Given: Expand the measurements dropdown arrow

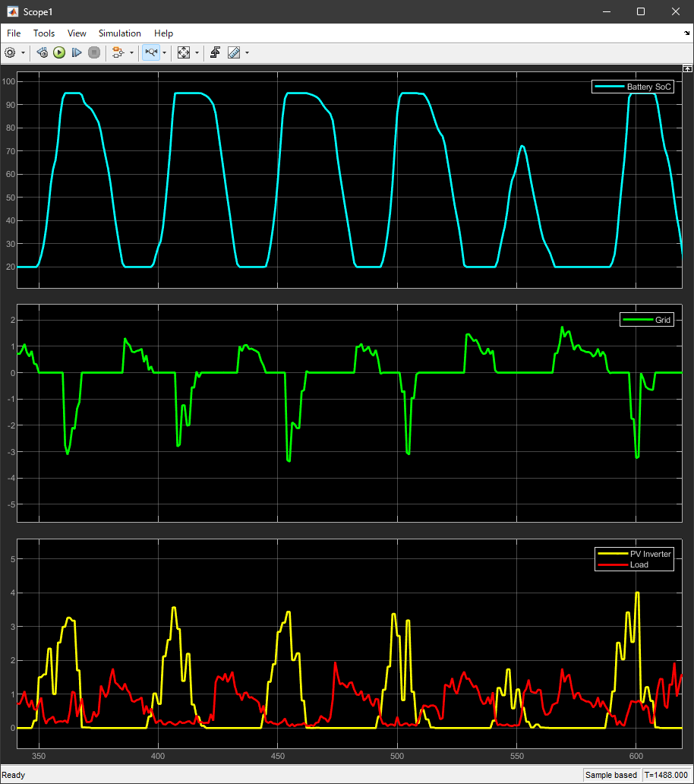Looking at the screenshot, I should 247,52.
